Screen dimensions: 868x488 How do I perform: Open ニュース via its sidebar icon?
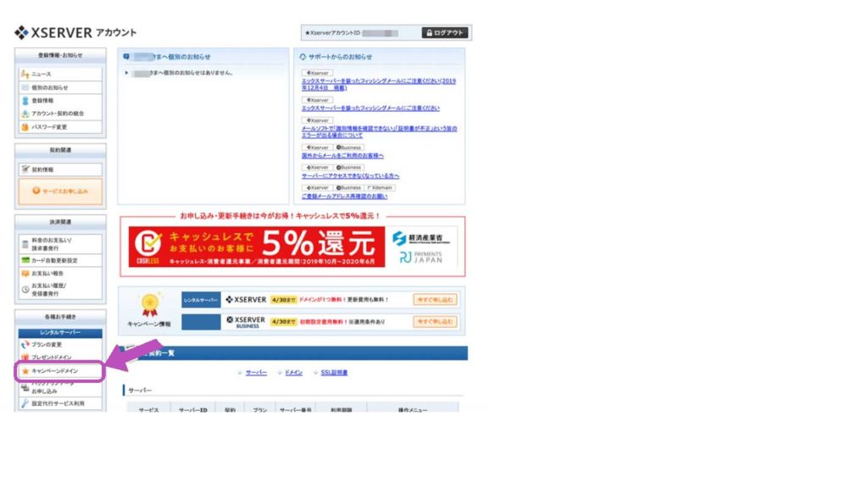point(25,74)
